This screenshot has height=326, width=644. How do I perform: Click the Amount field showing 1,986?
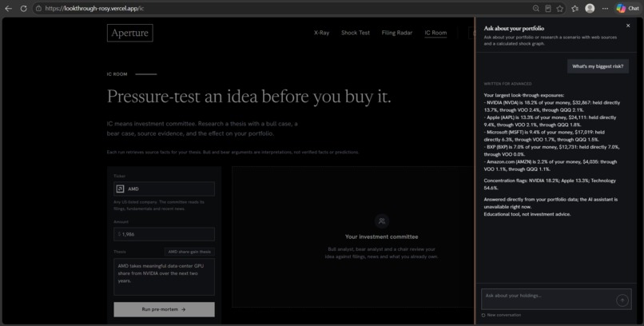164,234
